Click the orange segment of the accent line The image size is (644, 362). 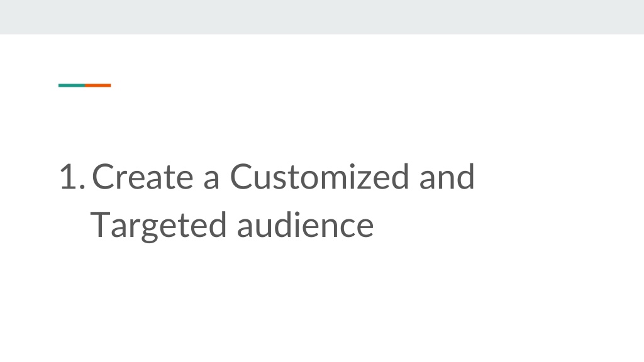[x=98, y=85]
